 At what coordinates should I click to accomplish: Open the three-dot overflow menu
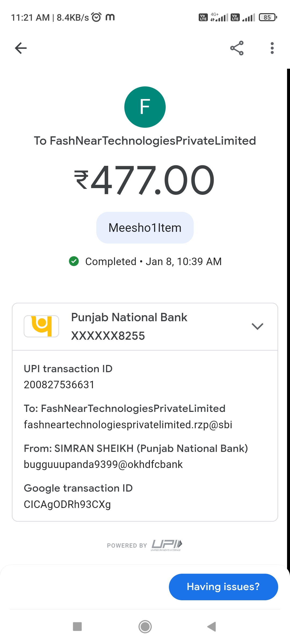272,48
